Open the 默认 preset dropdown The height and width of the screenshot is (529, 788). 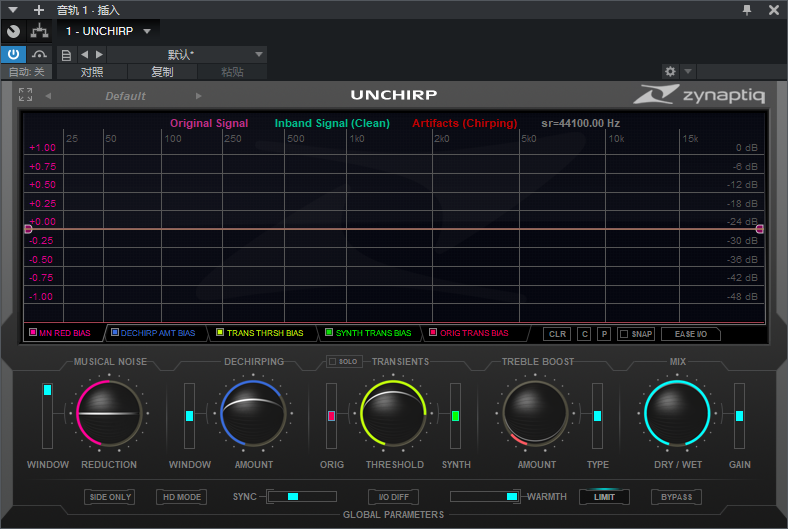pyautogui.click(x=187, y=54)
